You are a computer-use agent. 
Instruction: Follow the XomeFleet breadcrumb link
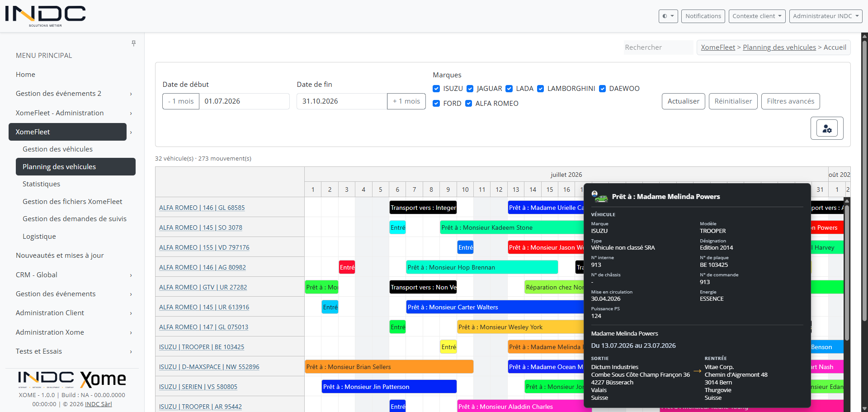718,47
